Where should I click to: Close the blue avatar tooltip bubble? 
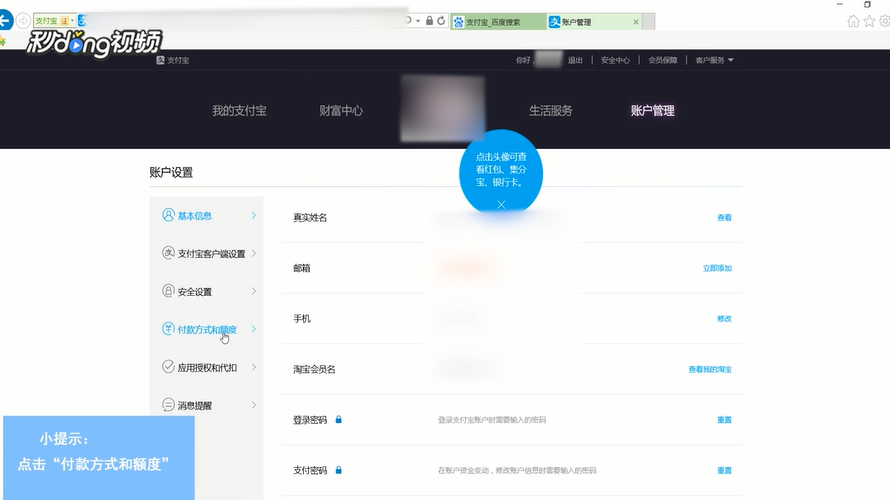click(x=501, y=204)
